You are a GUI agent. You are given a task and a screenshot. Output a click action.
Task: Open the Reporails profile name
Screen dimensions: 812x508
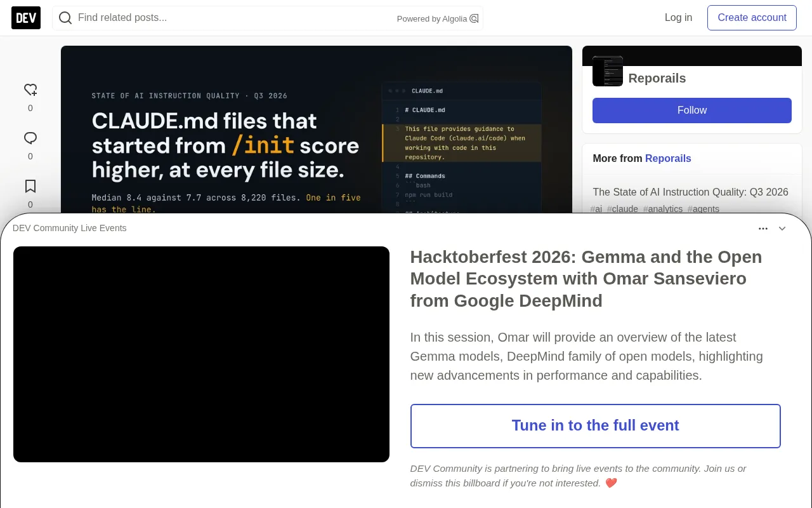[x=657, y=78]
